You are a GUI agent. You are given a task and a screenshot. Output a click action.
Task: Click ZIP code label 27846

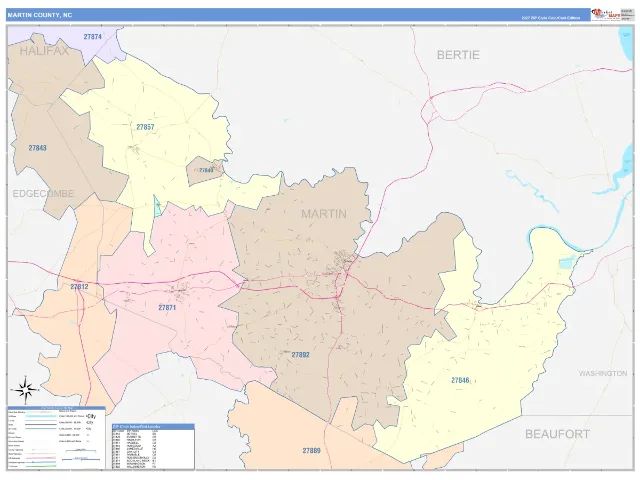click(460, 380)
